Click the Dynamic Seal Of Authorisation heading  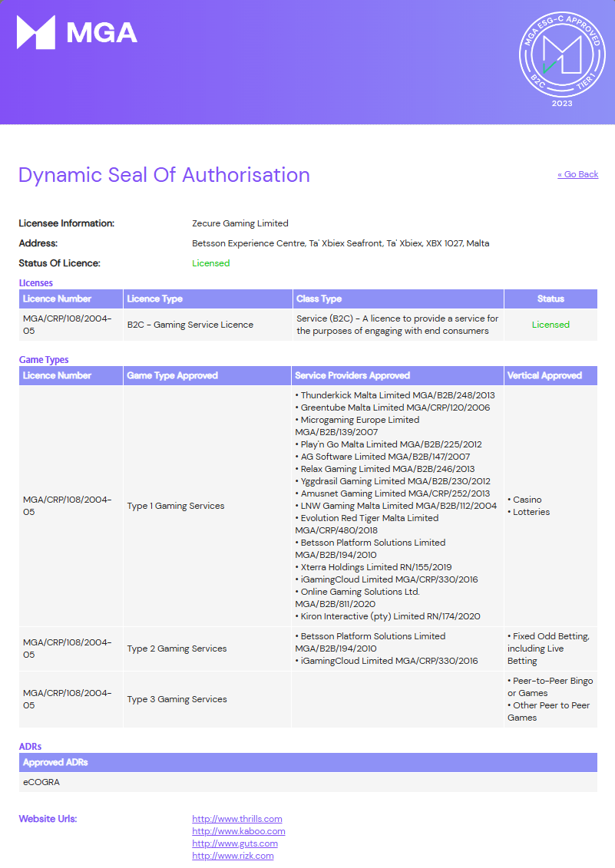(164, 175)
